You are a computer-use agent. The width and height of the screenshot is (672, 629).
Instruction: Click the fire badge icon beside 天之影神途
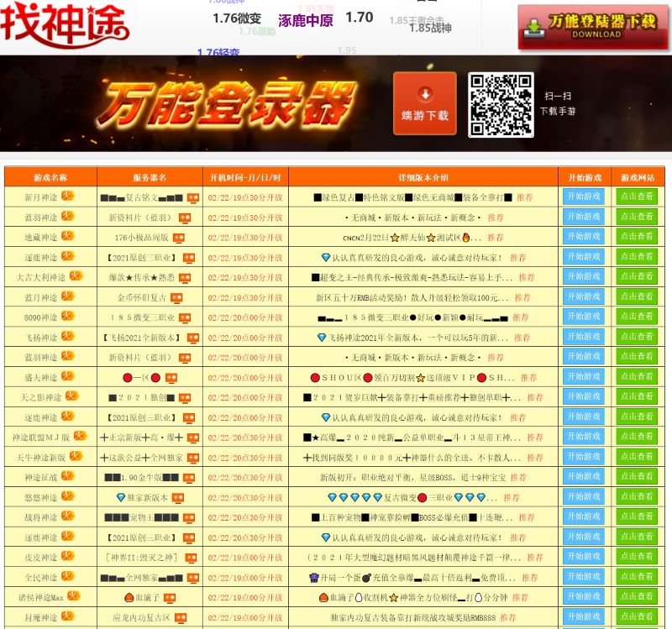(x=72, y=396)
